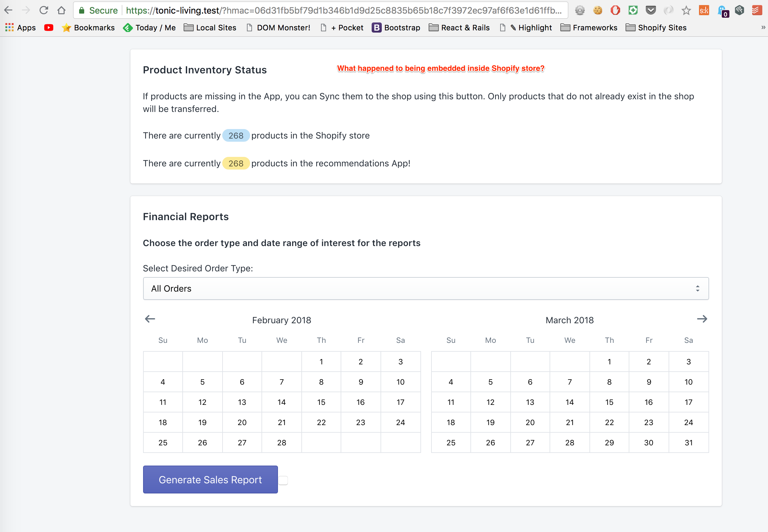Navigate to previous month with left arrow
Image resolution: width=768 pixels, height=532 pixels.
[x=150, y=319]
